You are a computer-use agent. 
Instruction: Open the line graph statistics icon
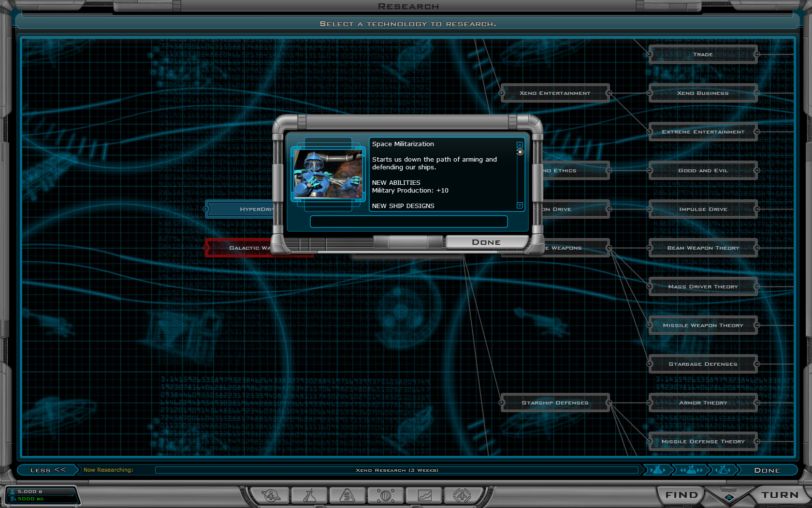tap(424, 495)
